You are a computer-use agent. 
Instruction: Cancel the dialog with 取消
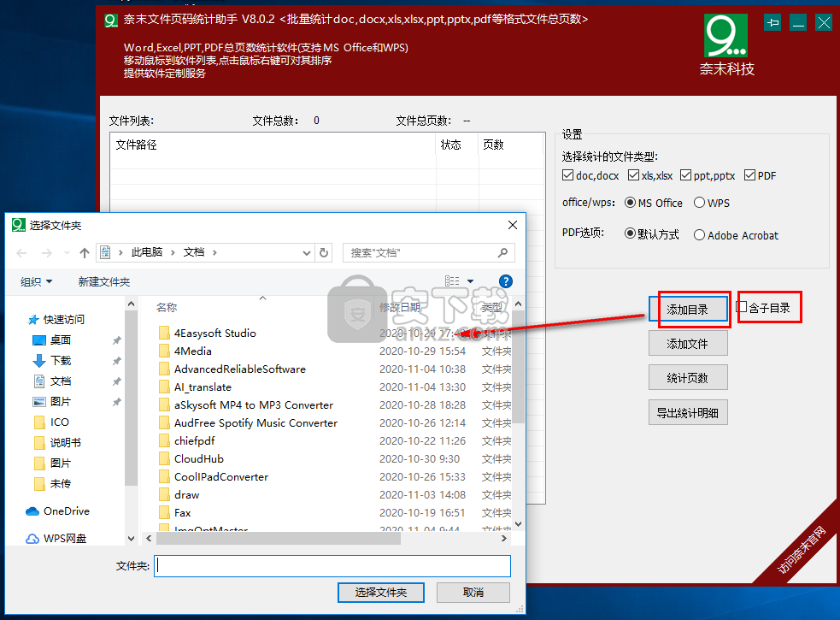tap(473, 593)
